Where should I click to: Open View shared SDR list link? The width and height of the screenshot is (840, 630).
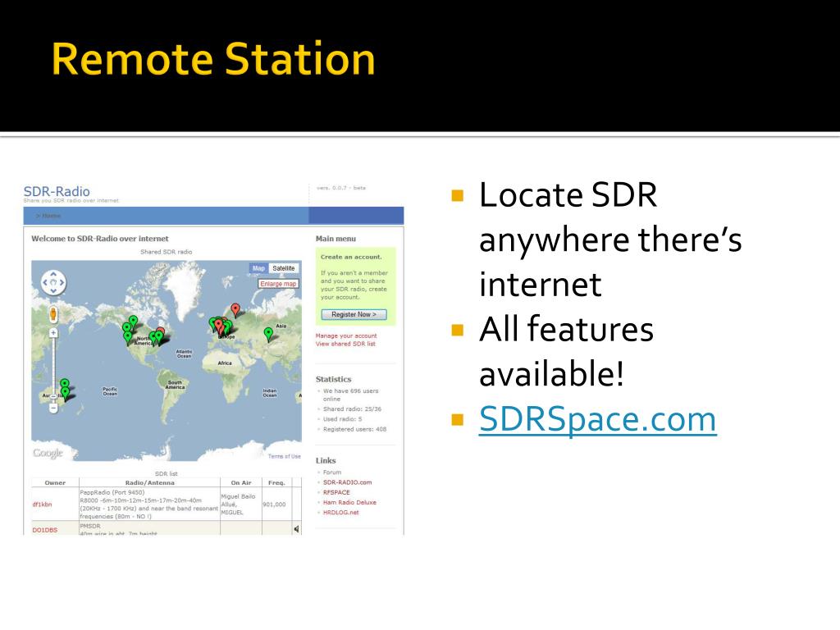point(345,344)
